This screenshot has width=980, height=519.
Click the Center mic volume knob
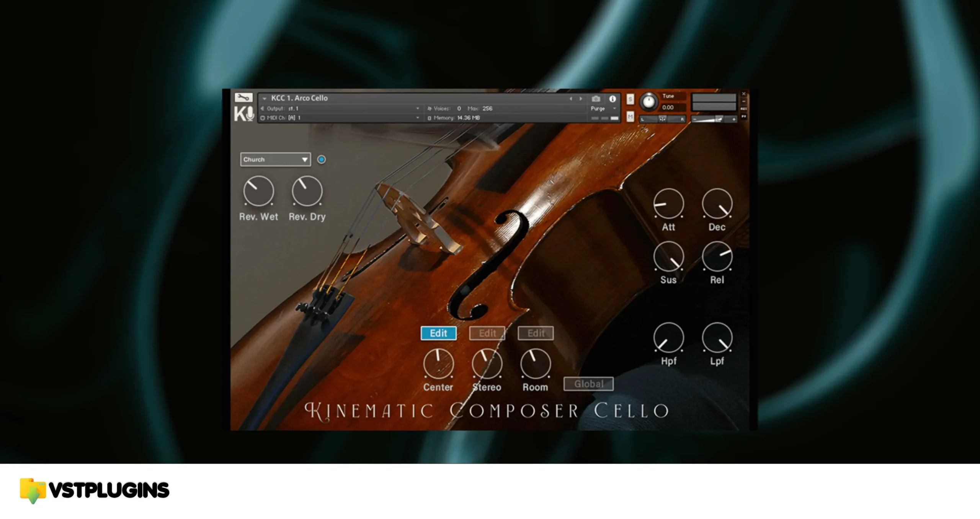438,363
